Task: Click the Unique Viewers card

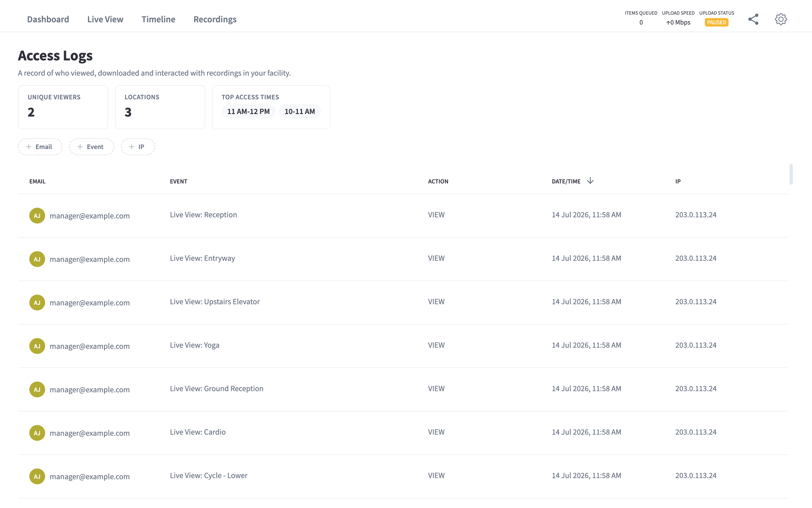Action: [63, 107]
